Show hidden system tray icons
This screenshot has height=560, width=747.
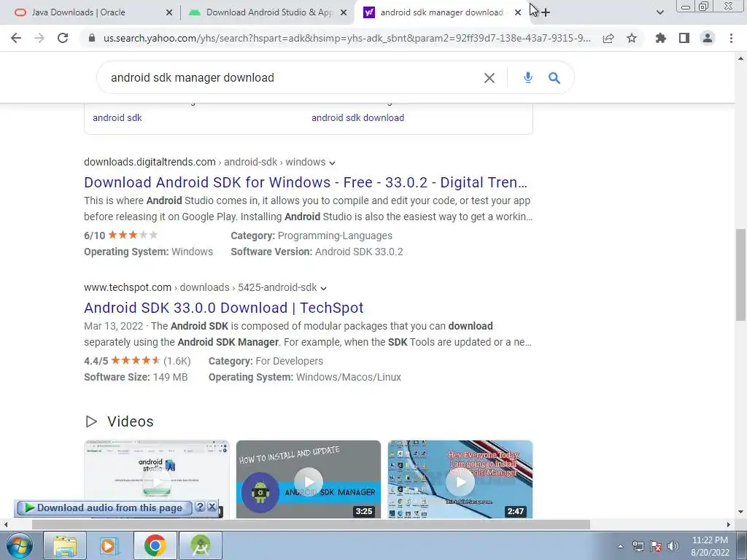pos(620,546)
